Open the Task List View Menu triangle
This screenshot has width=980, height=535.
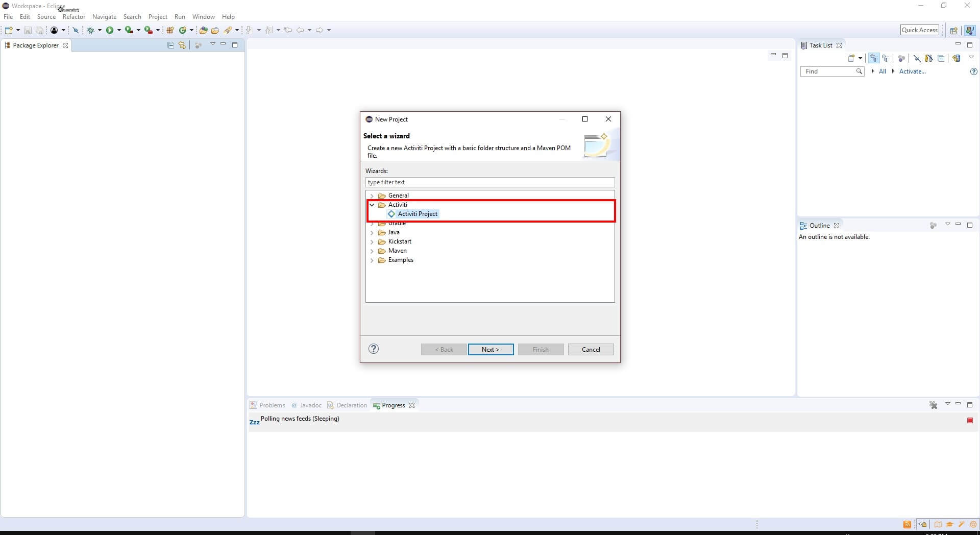(971, 57)
